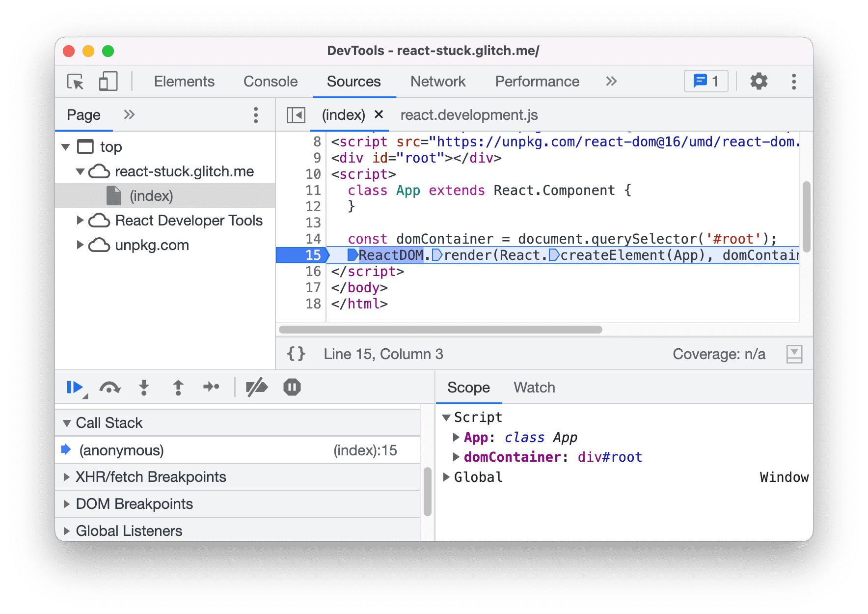Open the messages badge showing 1

pyautogui.click(x=705, y=82)
